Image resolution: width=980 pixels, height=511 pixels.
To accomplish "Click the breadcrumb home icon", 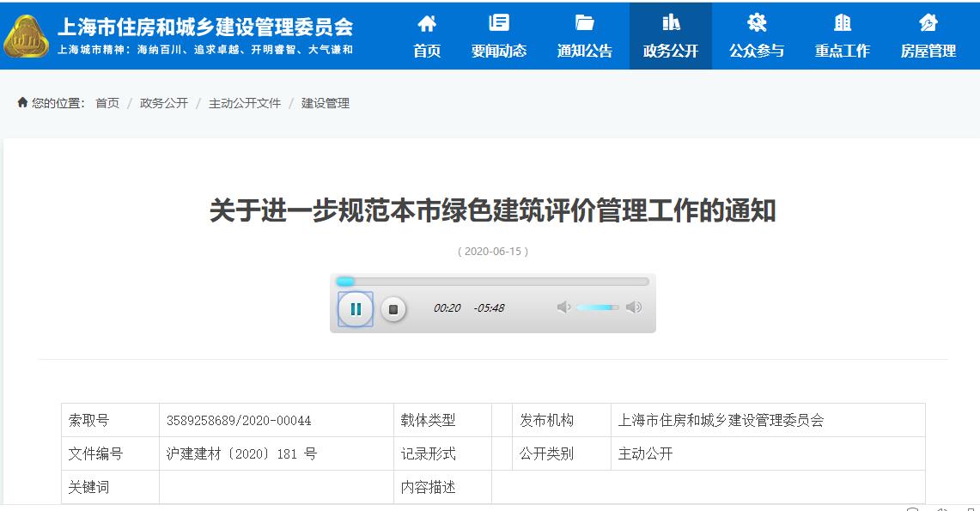I will tap(22, 102).
